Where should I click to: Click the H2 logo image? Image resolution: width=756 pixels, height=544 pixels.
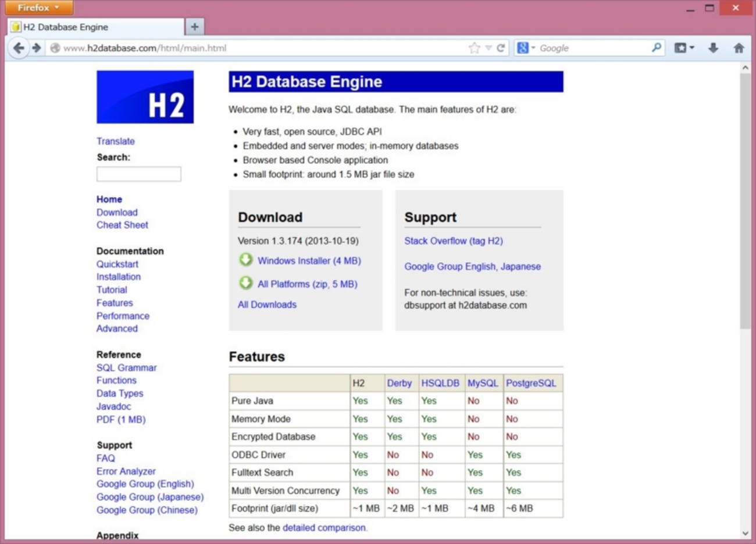[x=145, y=97]
